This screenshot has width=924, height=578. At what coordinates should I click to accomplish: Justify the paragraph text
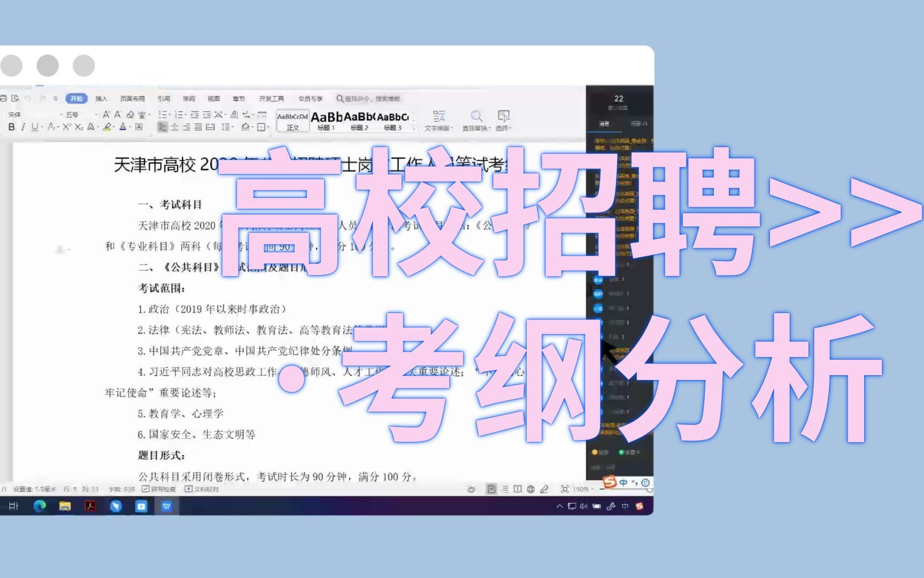click(198, 127)
